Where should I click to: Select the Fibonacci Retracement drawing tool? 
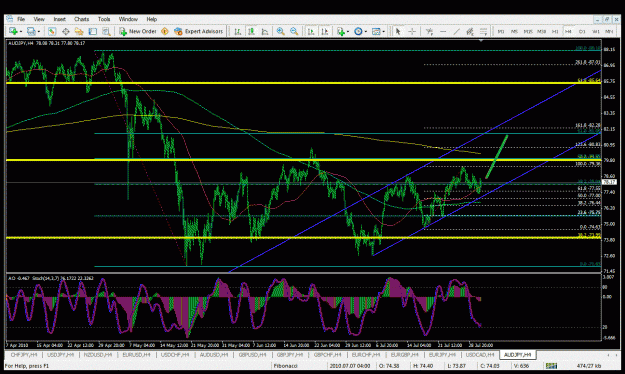tap(483, 31)
